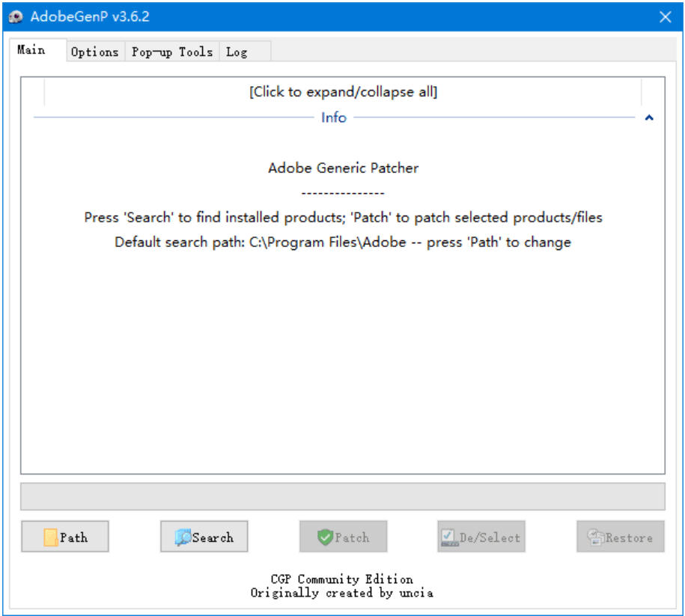Click the 'Adobe Generic Patcher' title text
The height and width of the screenshot is (616, 685).
(343, 168)
